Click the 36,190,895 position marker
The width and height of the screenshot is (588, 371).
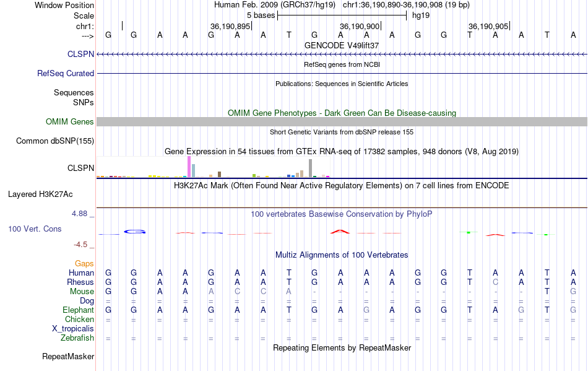pos(231,26)
